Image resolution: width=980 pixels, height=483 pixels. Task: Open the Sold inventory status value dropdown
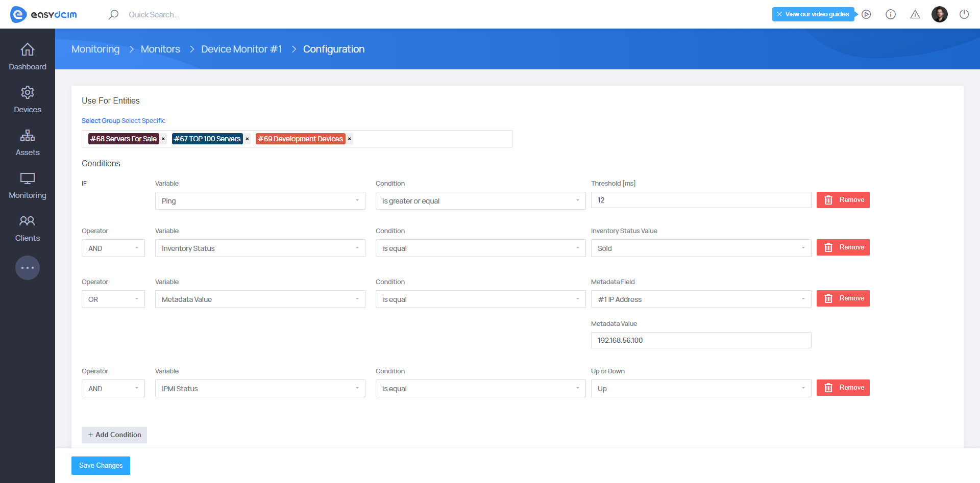(x=701, y=248)
